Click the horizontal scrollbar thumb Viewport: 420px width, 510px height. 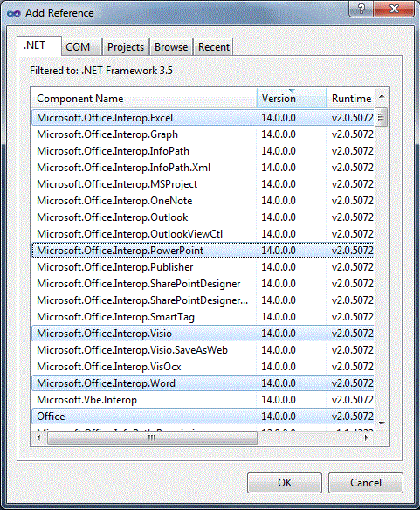point(152,438)
